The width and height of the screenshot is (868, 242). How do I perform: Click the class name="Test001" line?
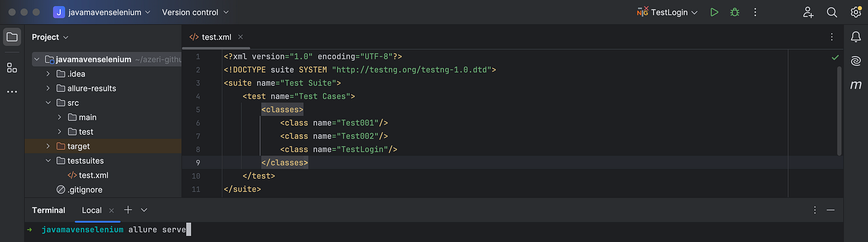pos(334,123)
